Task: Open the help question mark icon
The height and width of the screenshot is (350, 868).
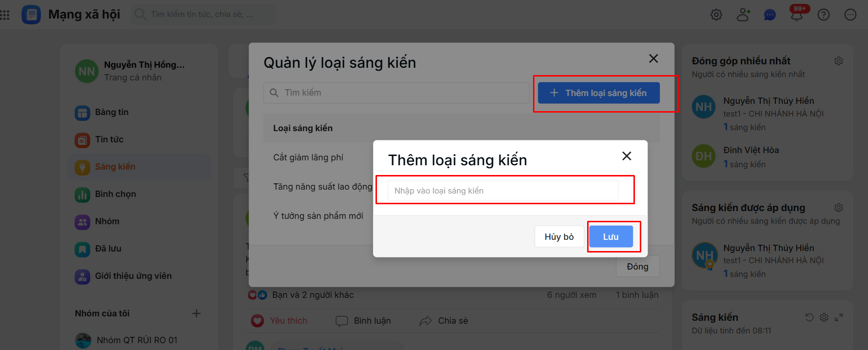Action: (824, 15)
